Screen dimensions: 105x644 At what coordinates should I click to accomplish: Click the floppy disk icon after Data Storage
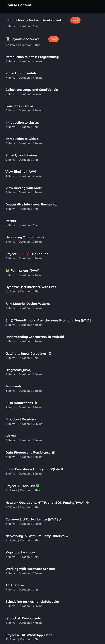pos(53,452)
